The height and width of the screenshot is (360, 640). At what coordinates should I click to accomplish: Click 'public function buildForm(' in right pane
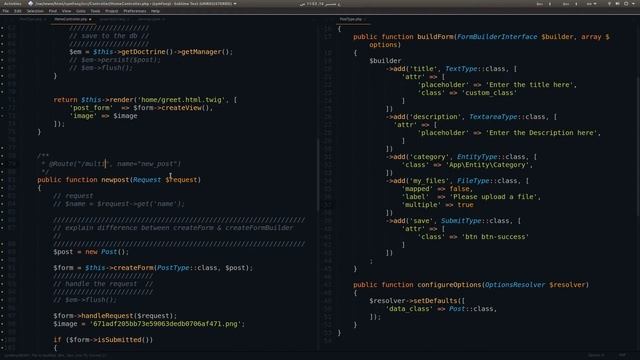click(x=481, y=37)
